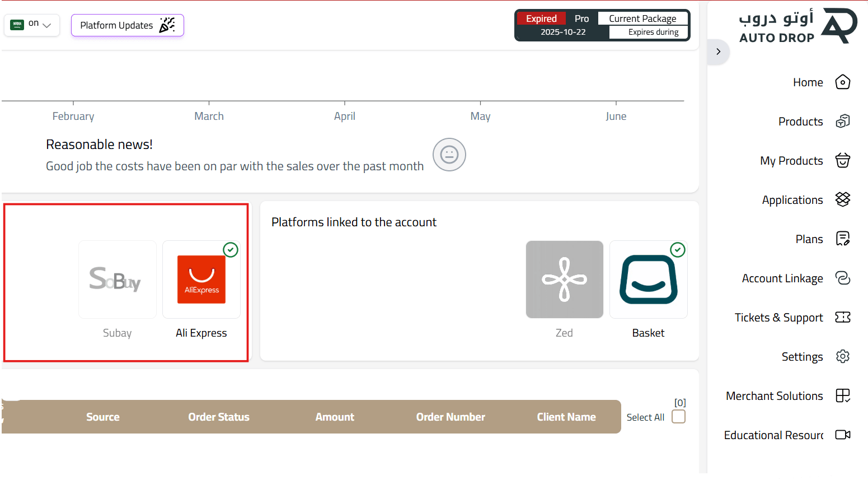
Task: Click the Platform Updates button
Action: tap(127, 25)
